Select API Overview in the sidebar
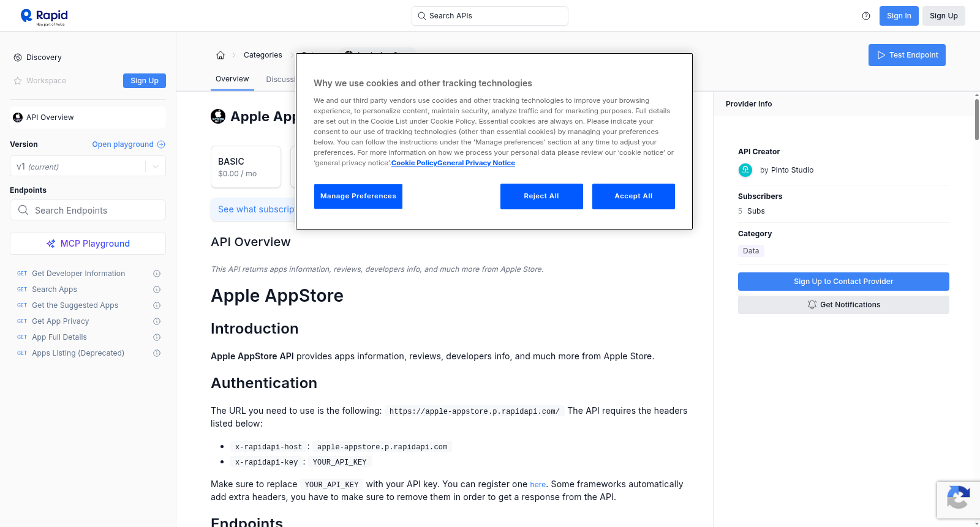The height and width of the screenshot is (527, 980). point(88,118)
